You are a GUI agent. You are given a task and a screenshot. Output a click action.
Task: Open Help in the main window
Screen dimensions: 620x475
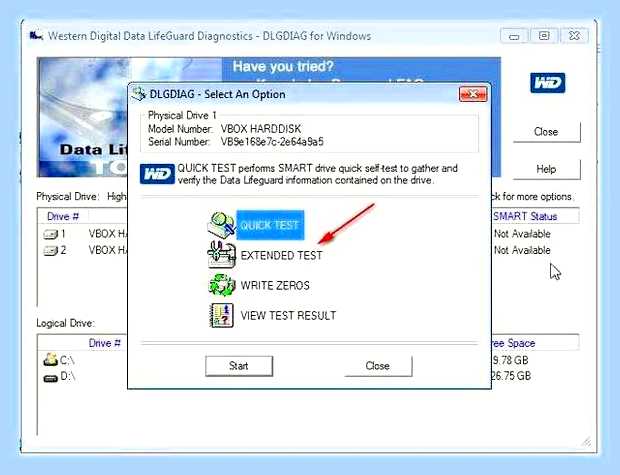tap(546, 169)
